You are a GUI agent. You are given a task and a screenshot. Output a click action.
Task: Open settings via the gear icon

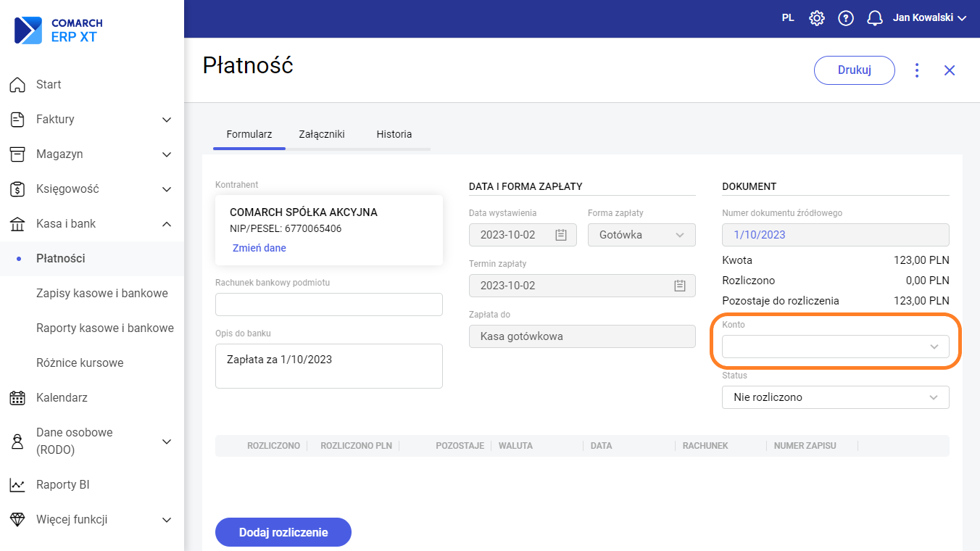[817, 18]
